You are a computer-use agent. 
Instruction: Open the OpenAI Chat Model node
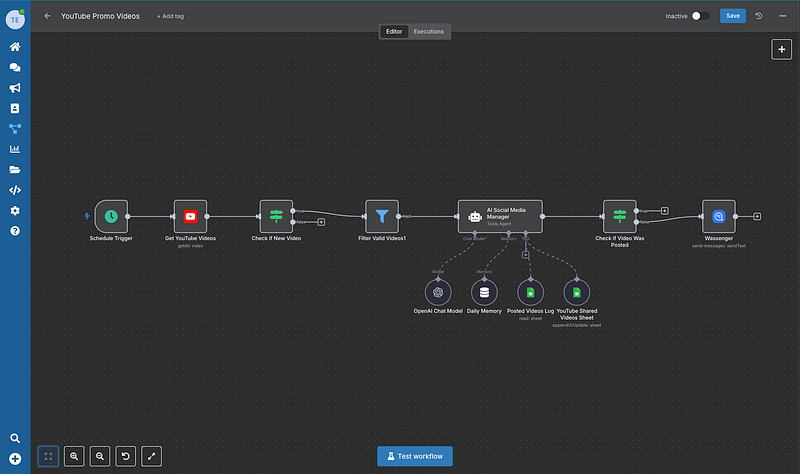[436, 292]
